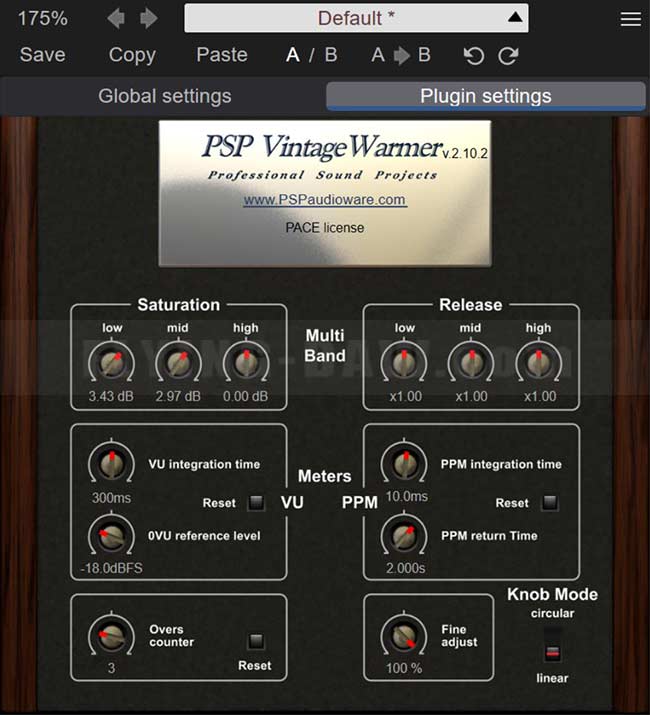This screenshot has width=650, height=715.
Task: Click the PPM integration time knob
Action: pos(404,464)
